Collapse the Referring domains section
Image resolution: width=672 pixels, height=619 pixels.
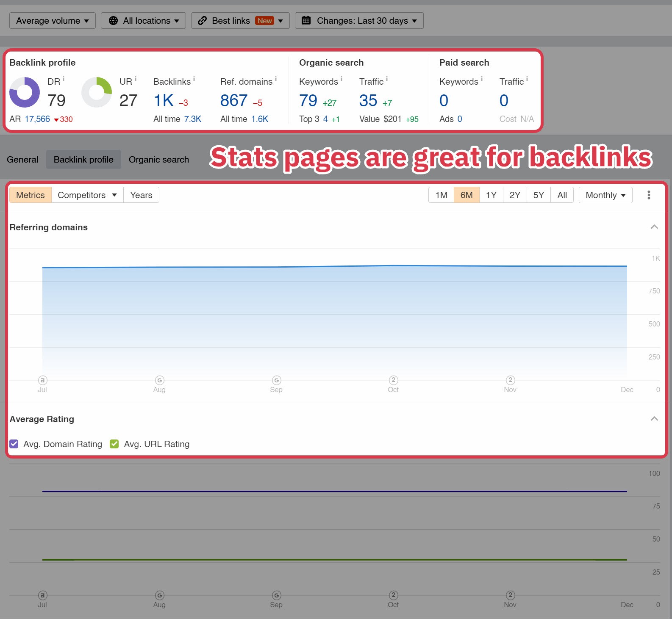(x=654, y=227)
